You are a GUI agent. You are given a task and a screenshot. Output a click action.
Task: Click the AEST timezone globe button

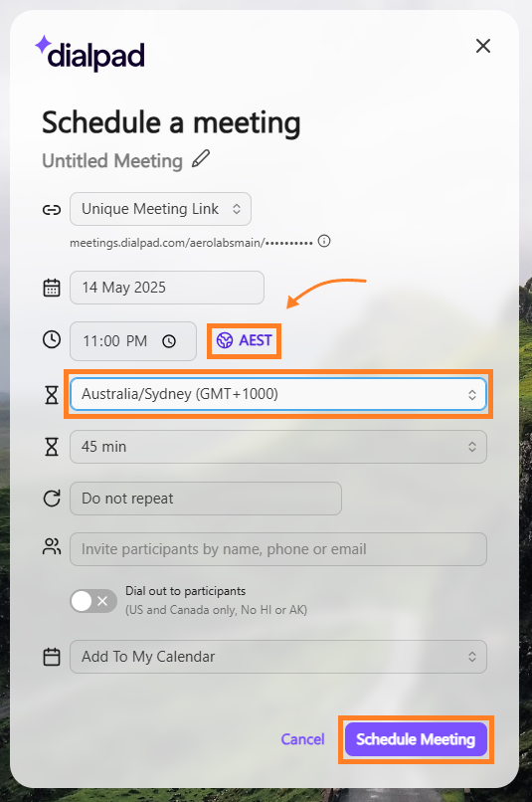245,340
